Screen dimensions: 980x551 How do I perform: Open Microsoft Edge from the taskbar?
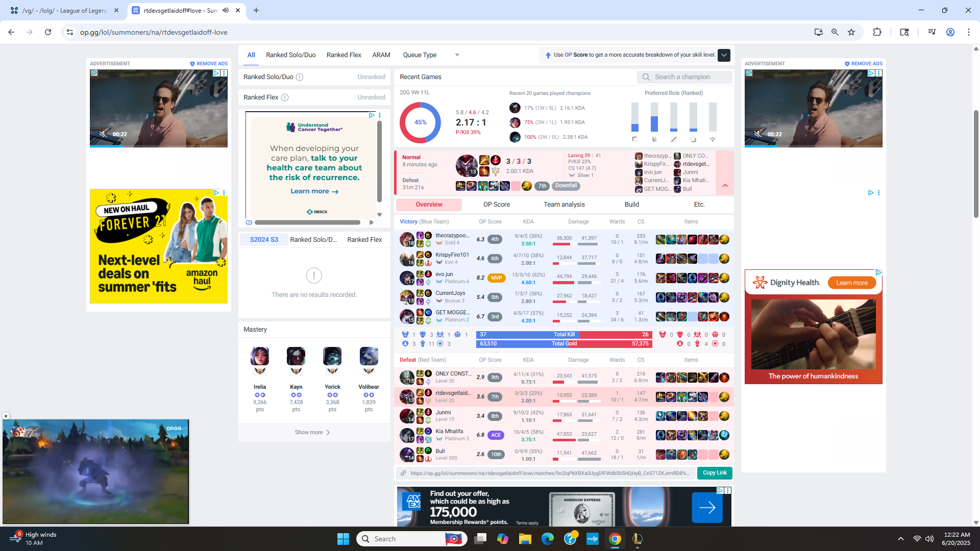pos(548,539)
